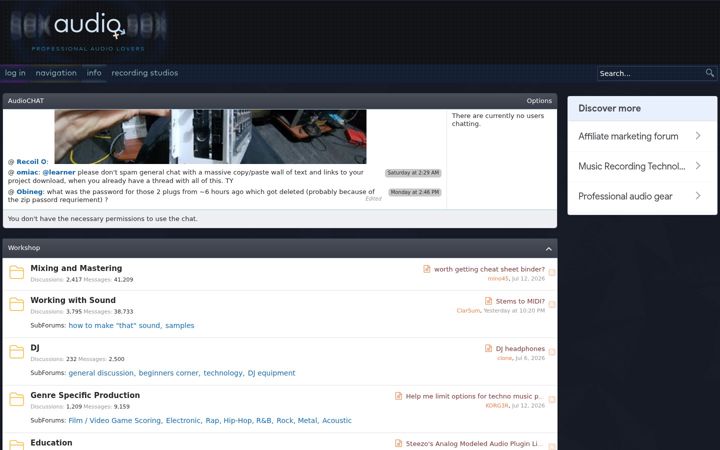This screenshot has width=720, height=450.
Task: Open ClarSum user profile link
Action: (468, 311)
